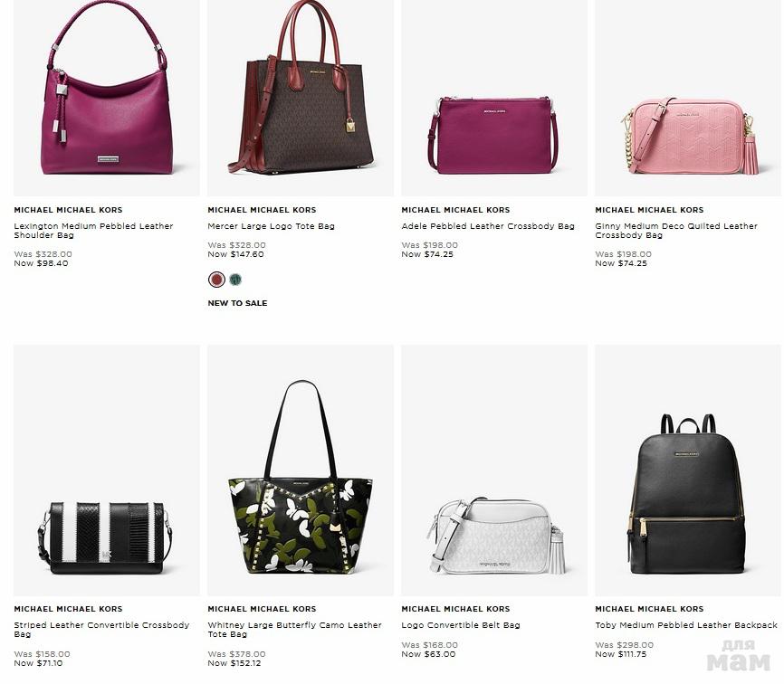Image resolution: width=784 pixels, height=684 pixels.
Task: View the white Logo Convertible Belt Bag photo
Action: tap(494, 470)
